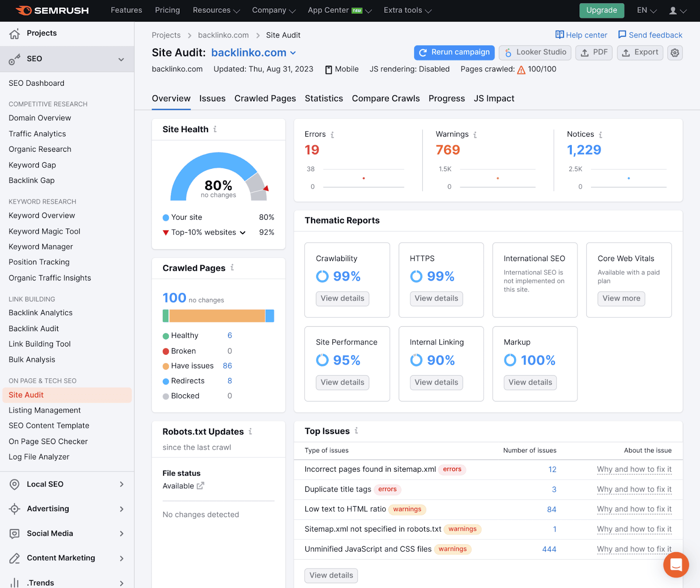This screenshot has height=588, width=700.
Task: Click the Content Marketing pencil icon
Action: click(x=14, y=558)
